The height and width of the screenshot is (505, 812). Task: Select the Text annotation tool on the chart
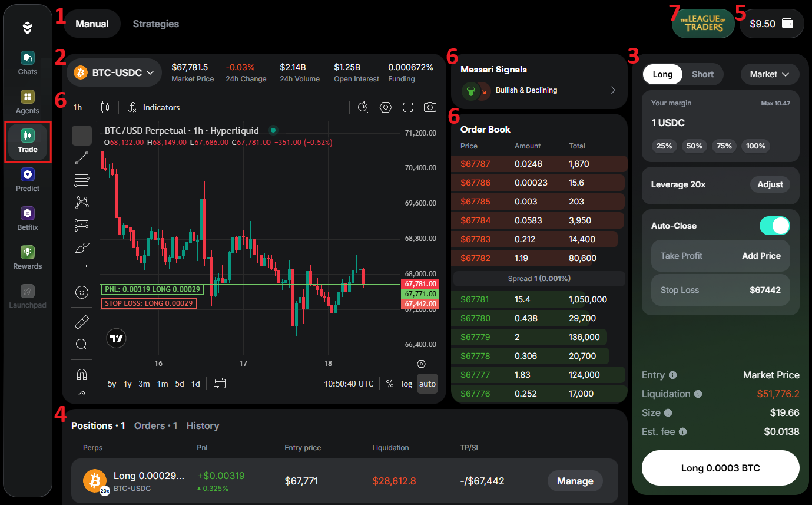[x=82, y=269]
